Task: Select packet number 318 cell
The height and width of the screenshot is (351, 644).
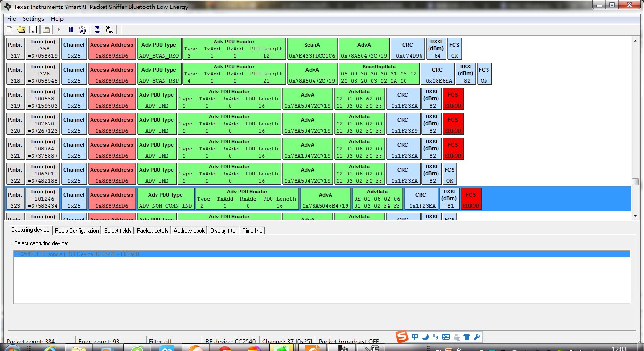Action: 16,74
